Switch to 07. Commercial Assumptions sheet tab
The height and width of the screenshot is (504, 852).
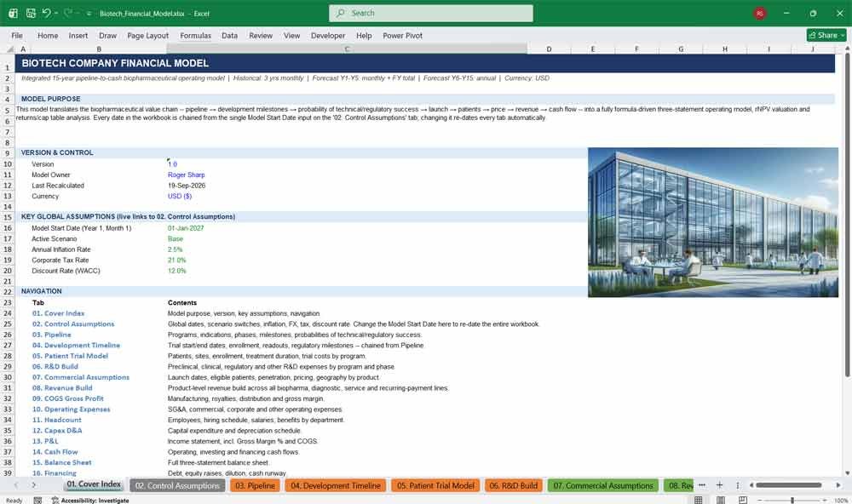603,485
